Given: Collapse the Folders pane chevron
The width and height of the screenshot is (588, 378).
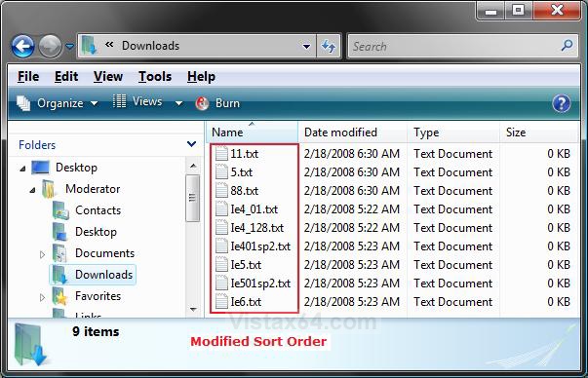Looking at the screenshot, I should coord(192,144).
